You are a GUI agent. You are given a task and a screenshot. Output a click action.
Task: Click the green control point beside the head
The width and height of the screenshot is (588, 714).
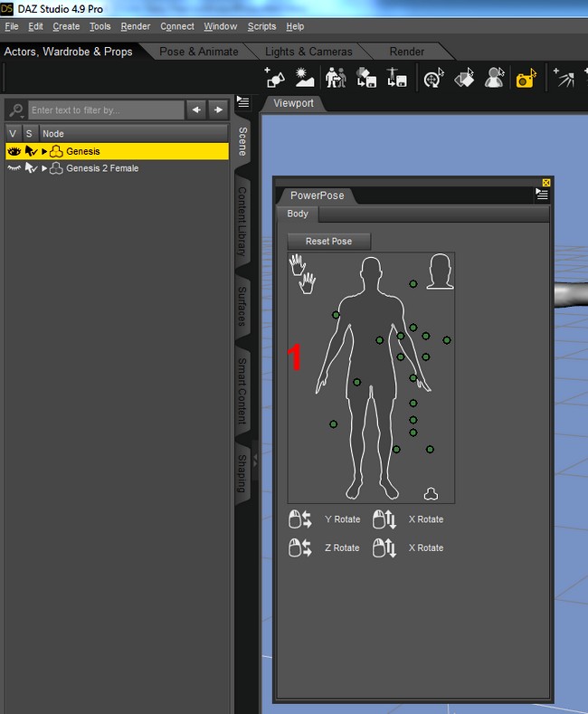413,284
